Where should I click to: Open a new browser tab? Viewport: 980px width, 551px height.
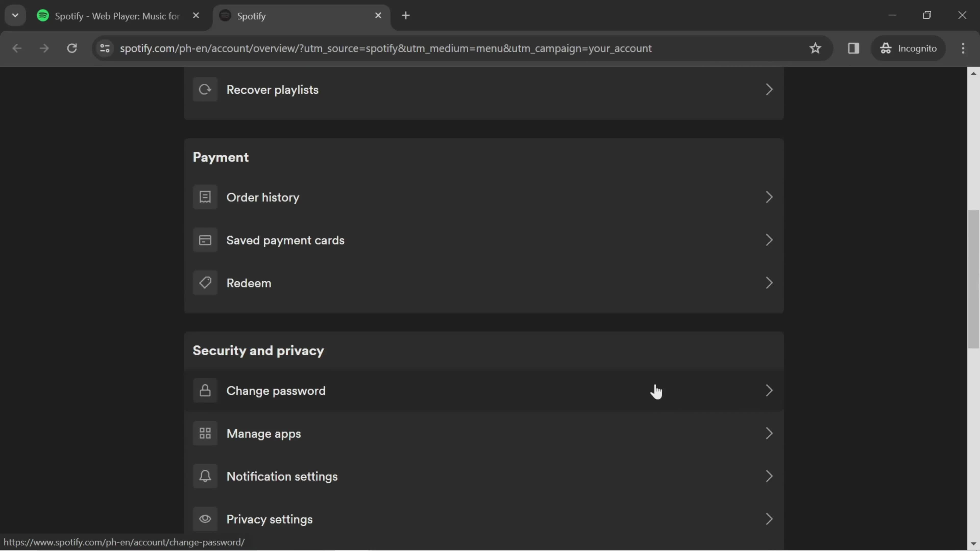[x=406, y=16]
